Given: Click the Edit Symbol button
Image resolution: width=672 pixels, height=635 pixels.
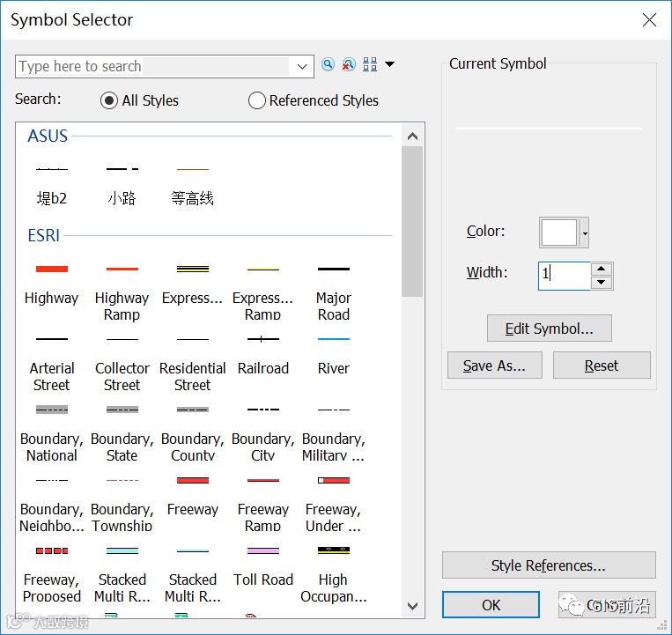Looking at the screenshot, I should pos(549,329).
